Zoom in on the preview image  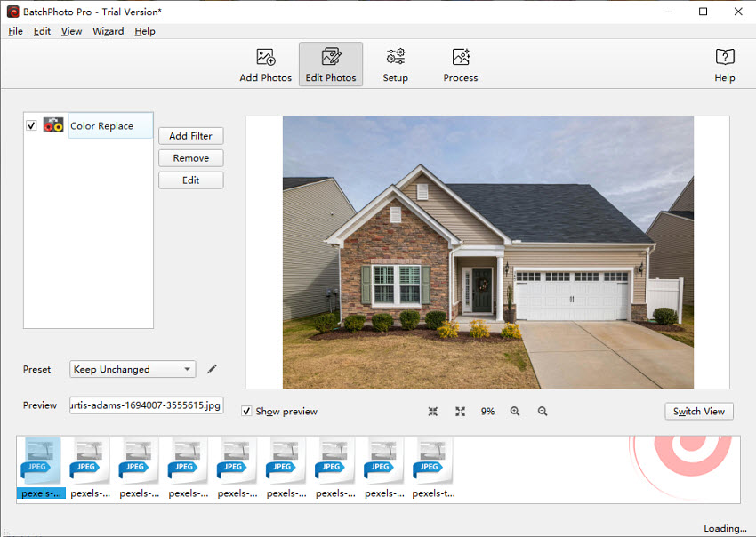click(x=513, y=411)
